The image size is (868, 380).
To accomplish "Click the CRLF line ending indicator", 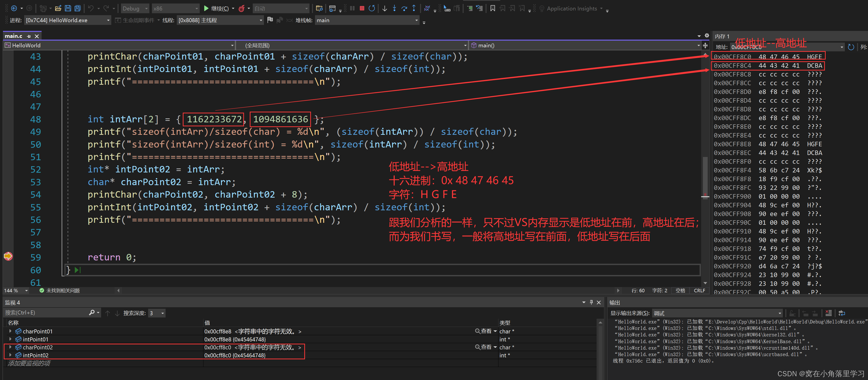I will pyautogui.click(x=699, y=290).
